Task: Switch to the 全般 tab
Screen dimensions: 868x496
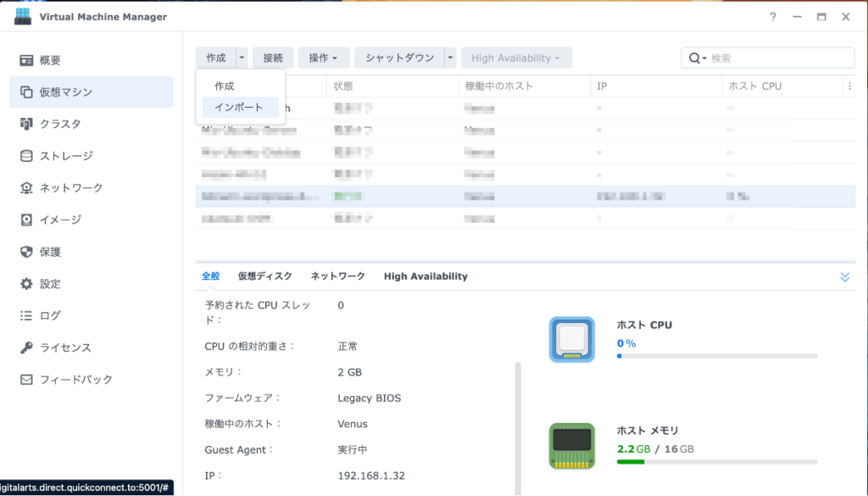Action: point(211,276)
